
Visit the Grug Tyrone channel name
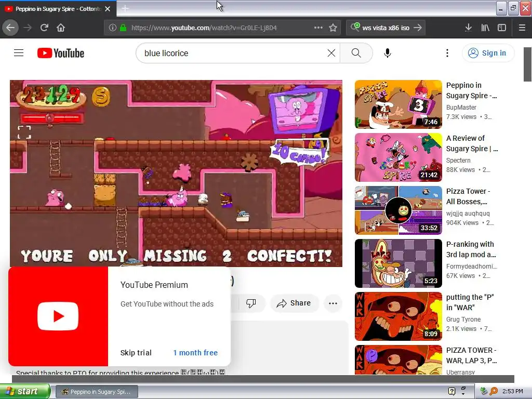(x=463, y=319)
